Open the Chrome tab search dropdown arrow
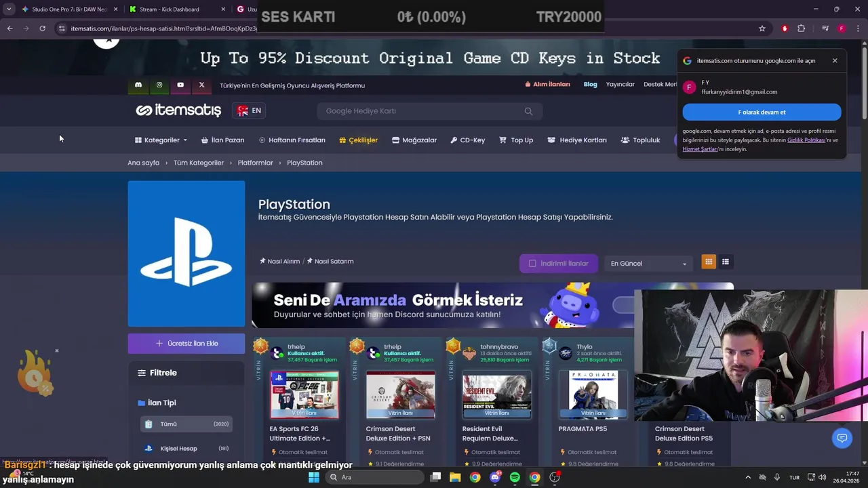 [x=8, y=9]
